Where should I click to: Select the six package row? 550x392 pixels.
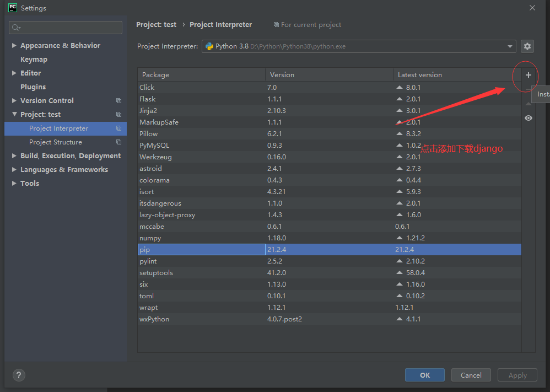pyautogui.click(x=330, y=284)
